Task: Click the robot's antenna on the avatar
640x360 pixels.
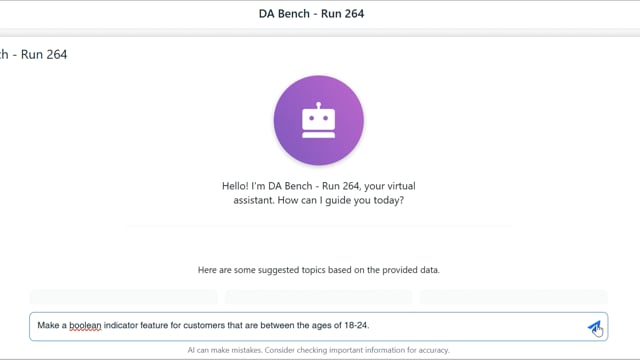Action: (318, 106)
